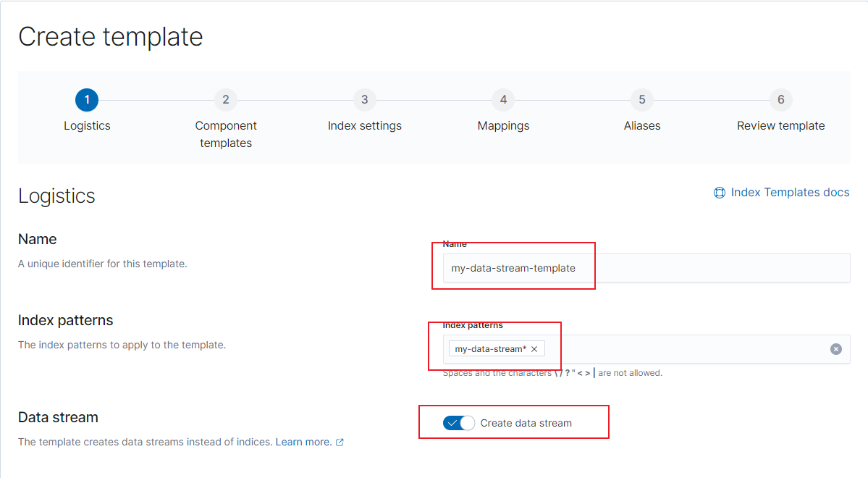
Task: Remove the my-data-stream* pattern pill
Action: (x=534, y=349)
